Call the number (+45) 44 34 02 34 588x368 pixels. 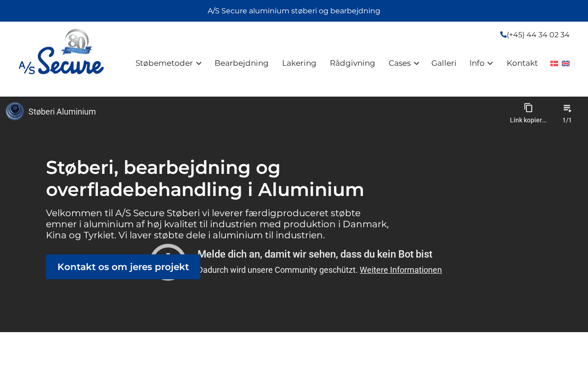tap(538, 34)
